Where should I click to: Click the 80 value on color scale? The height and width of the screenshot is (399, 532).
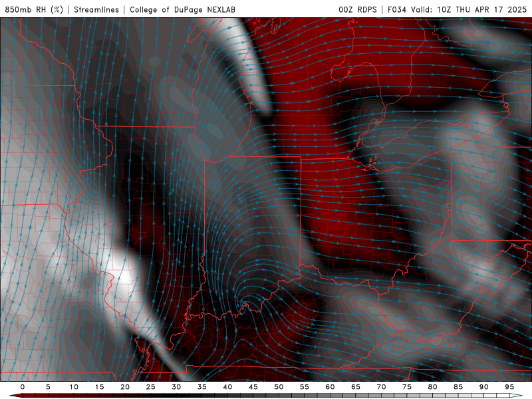pyautogui.click(x=432, y=387)
